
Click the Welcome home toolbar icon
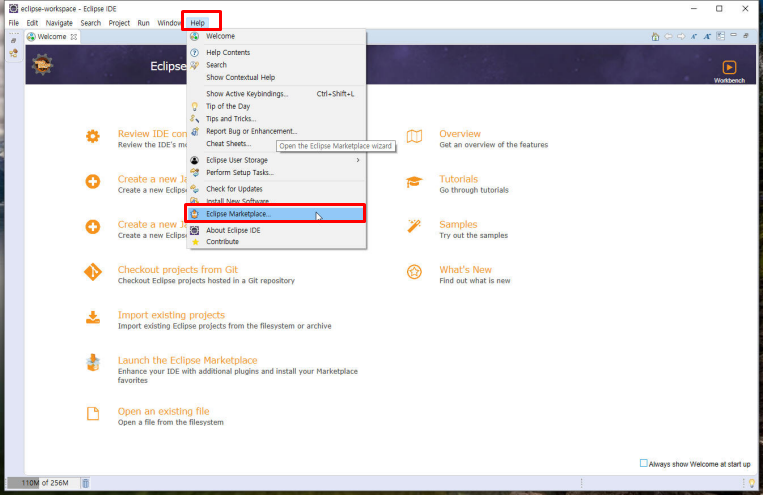(x=655, y=37)
